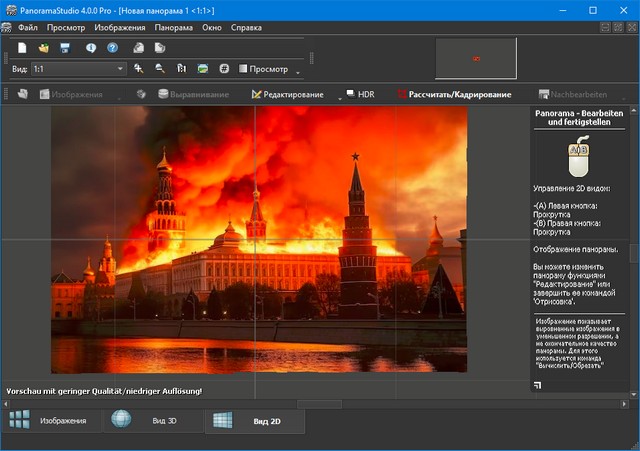Toggle the grid overlay hash icon
This screenshot has height=451, width=640.
pyautogui.click(x=225, y=69)
